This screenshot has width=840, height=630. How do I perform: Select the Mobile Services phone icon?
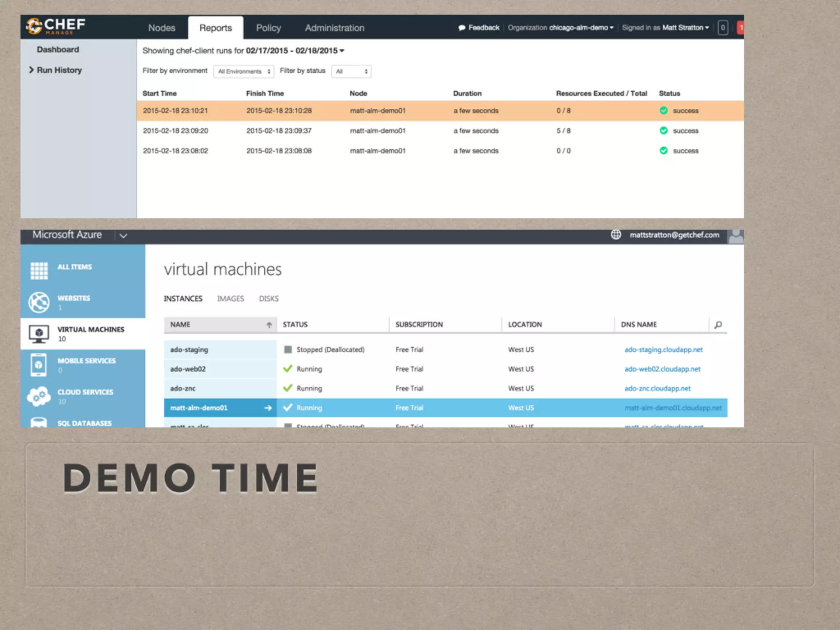[x=39, y=365]
